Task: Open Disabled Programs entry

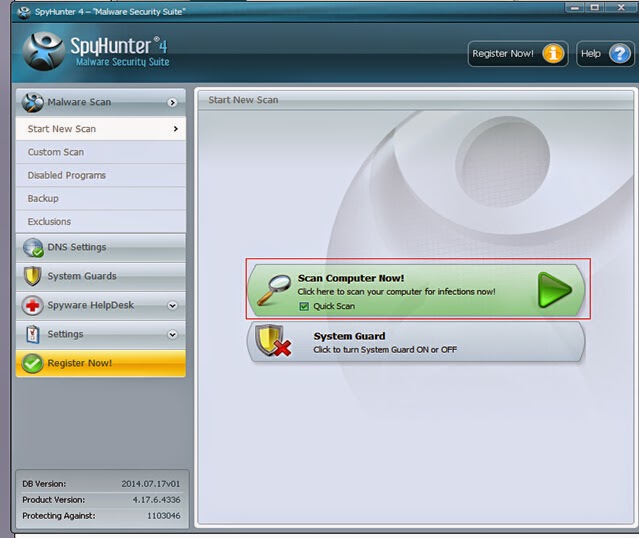Action: coord(101,175)
